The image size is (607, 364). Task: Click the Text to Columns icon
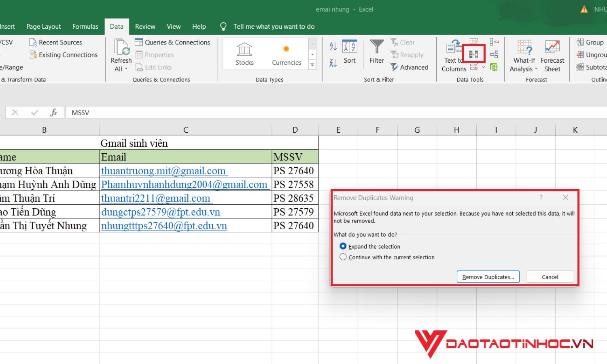pos(454,56)
